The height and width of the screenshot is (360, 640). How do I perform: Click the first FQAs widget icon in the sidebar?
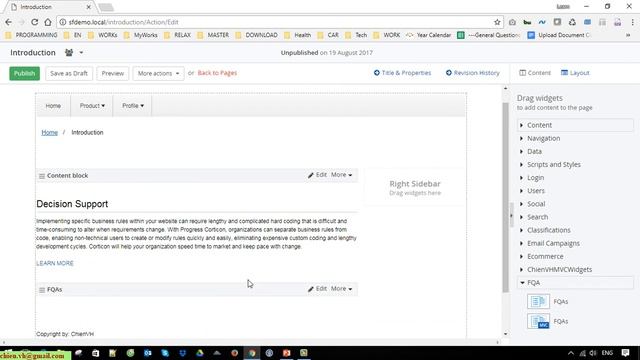click(538, 302)
